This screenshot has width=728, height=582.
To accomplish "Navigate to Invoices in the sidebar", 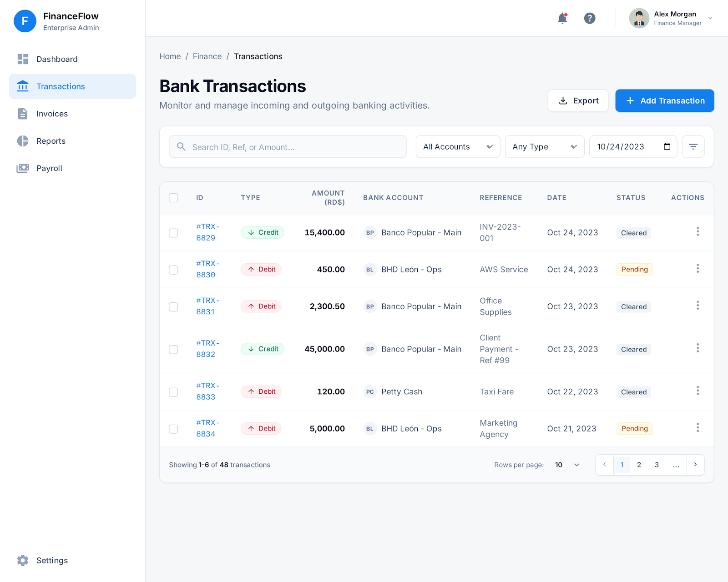I will coord(52,114).
